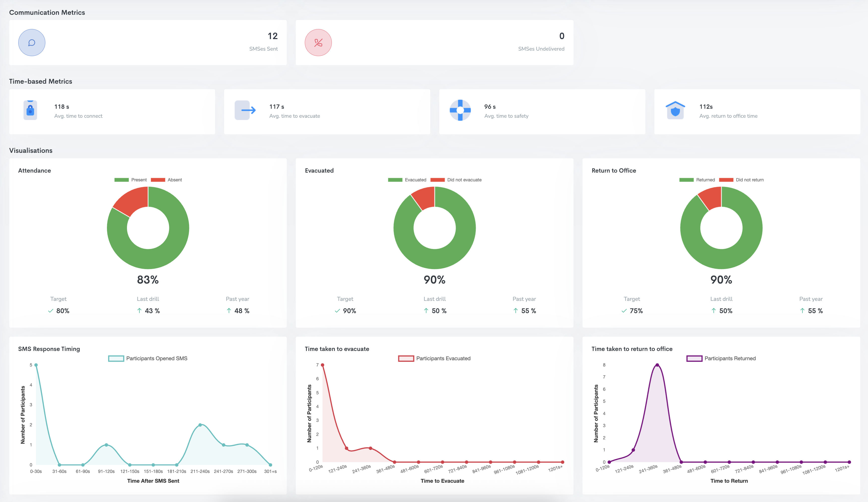868x502 pixels.
Task: Select the Visualisations section header
Action: 31,150
